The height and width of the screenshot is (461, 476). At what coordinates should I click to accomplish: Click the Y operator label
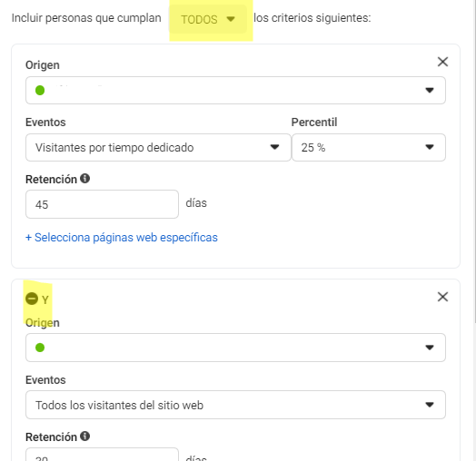tap(45, 300)
